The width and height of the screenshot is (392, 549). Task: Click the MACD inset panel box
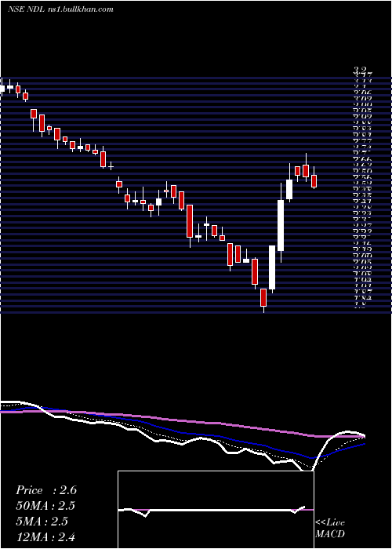pyautogui.click(x=216, y=510)
